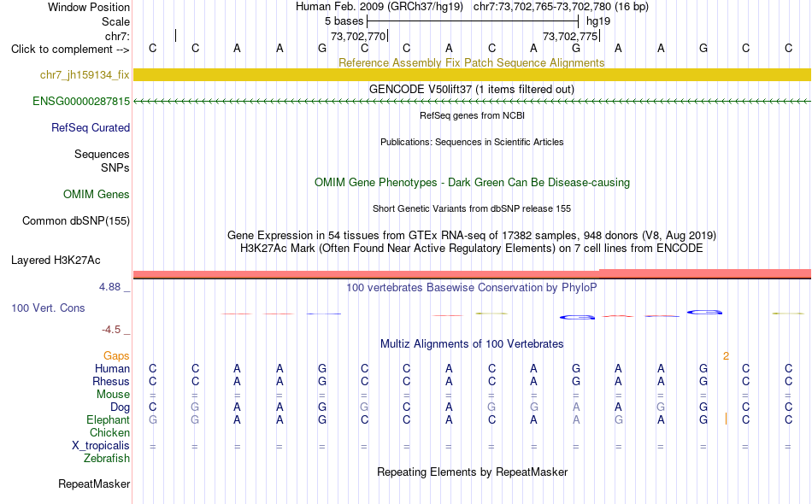Click the GTEx Gene Expression track title

(472, 236)
